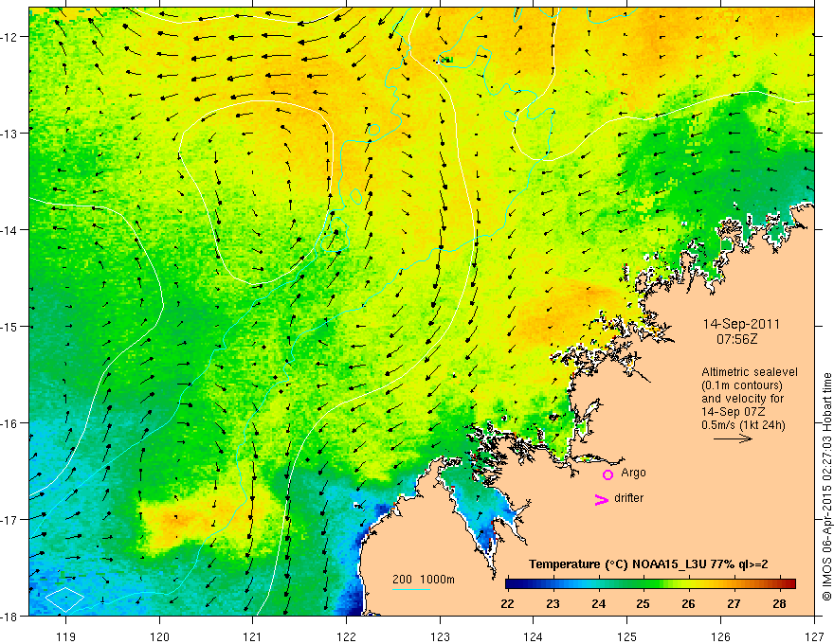Click colour bar value 28
This screenshot has height=644, width=834.
pyautogui.click(x=779, y=604)
